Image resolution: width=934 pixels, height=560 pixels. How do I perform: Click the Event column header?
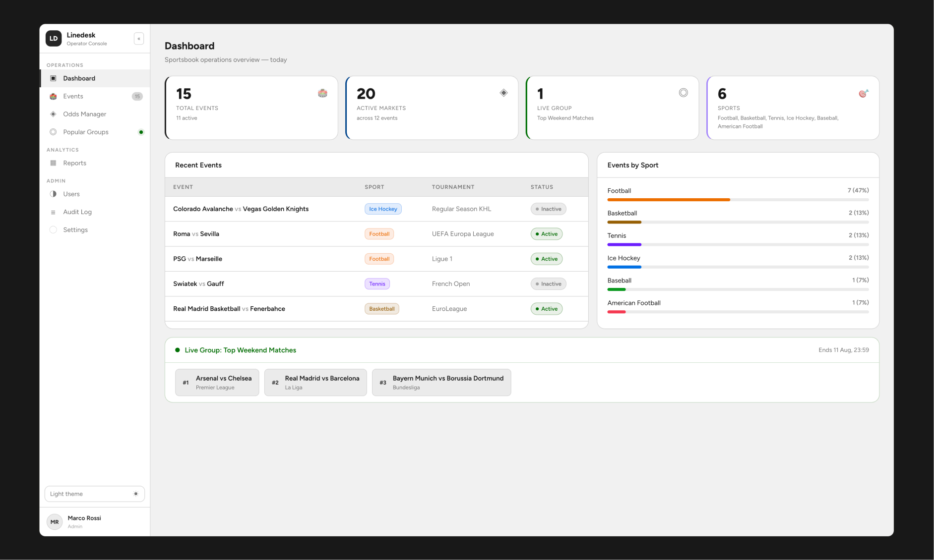pos(183,187)
